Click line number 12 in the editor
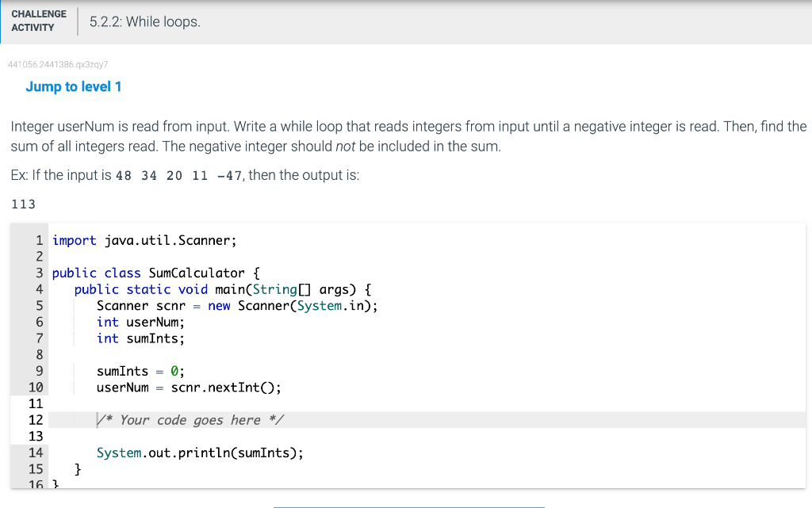This screenshot has height=508, width=812. point(36,420)
